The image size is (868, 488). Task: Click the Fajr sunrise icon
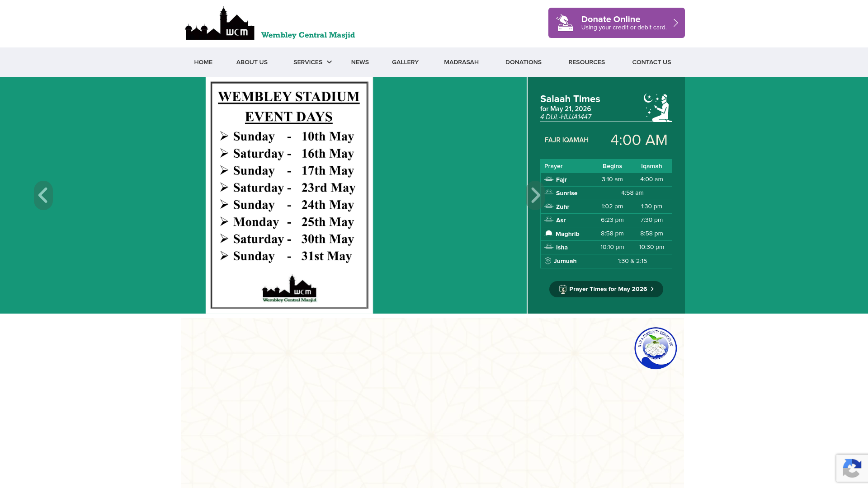549,179
